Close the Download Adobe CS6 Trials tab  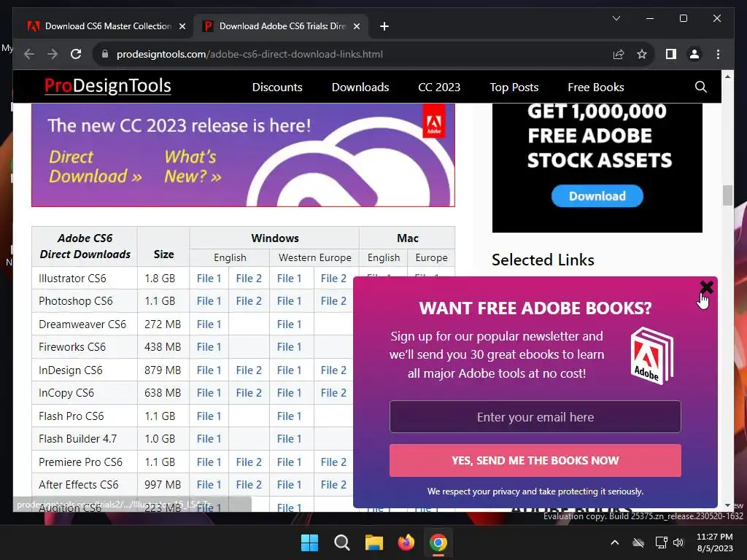(x=356, y=26)
